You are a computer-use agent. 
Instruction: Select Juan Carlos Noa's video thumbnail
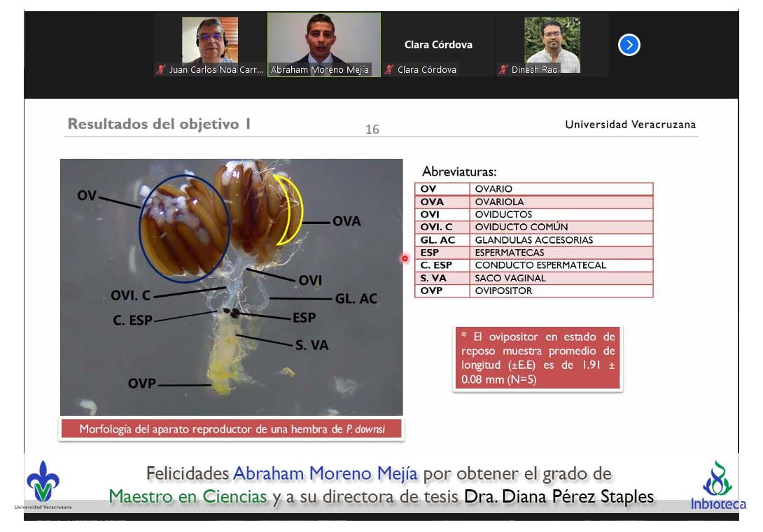210,40
